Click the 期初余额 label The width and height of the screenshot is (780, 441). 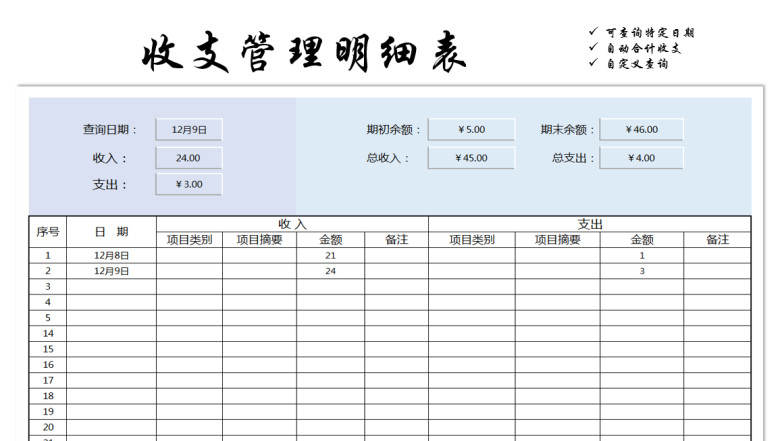click(393, 130)
